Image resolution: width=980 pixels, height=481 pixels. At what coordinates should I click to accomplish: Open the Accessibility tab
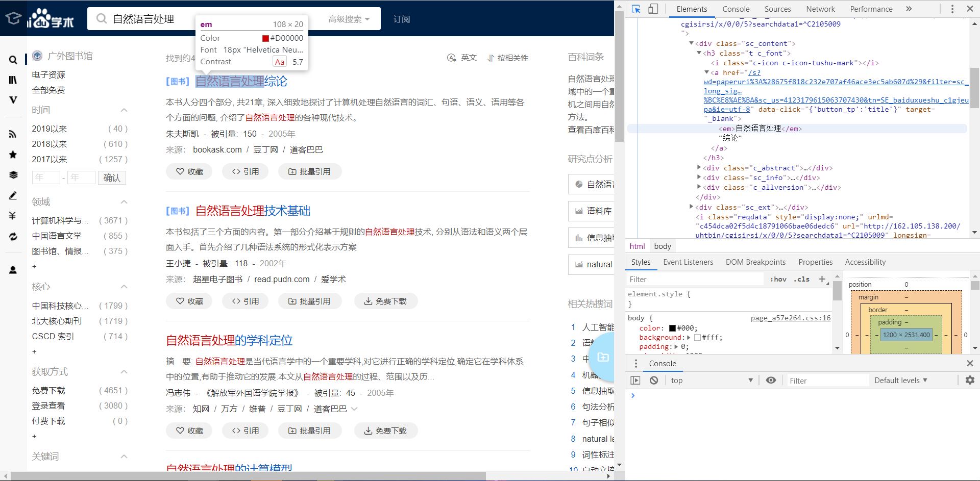pyautogui.click(x=865, y=262)
